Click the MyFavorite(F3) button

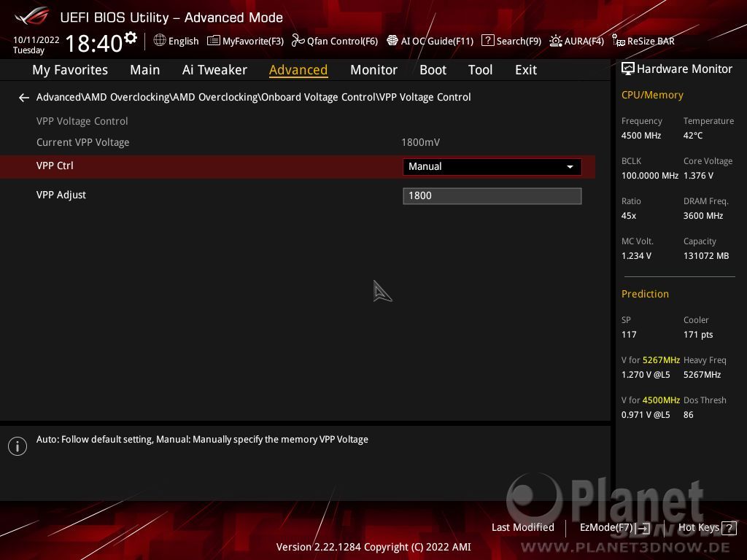pyautogui.click(x=245, y=41)
